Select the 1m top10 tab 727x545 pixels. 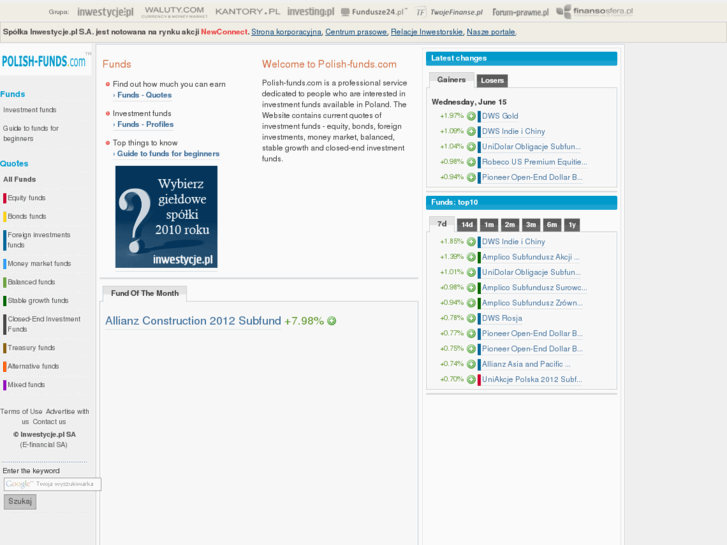tap(489, 225)
